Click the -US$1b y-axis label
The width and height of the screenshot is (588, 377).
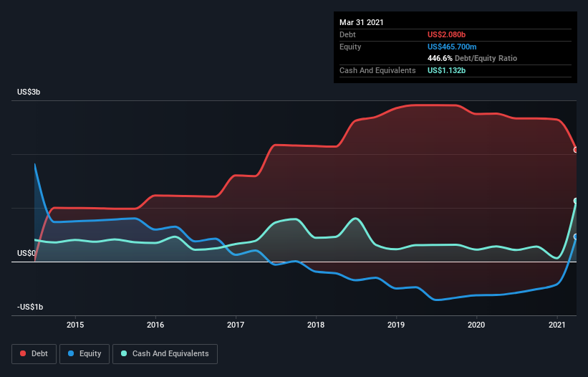point(30,307)
